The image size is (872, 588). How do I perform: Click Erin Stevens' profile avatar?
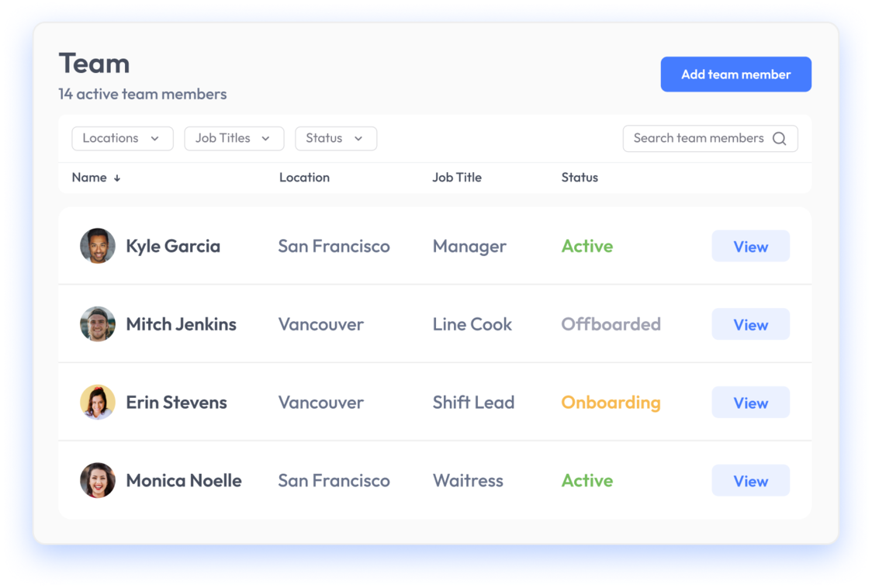98,402
